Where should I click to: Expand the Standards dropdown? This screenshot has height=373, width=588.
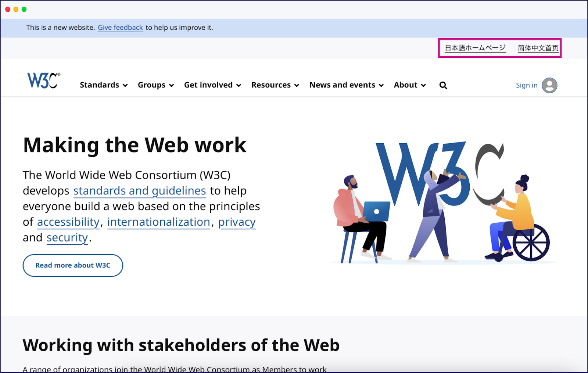click(103, 85)
